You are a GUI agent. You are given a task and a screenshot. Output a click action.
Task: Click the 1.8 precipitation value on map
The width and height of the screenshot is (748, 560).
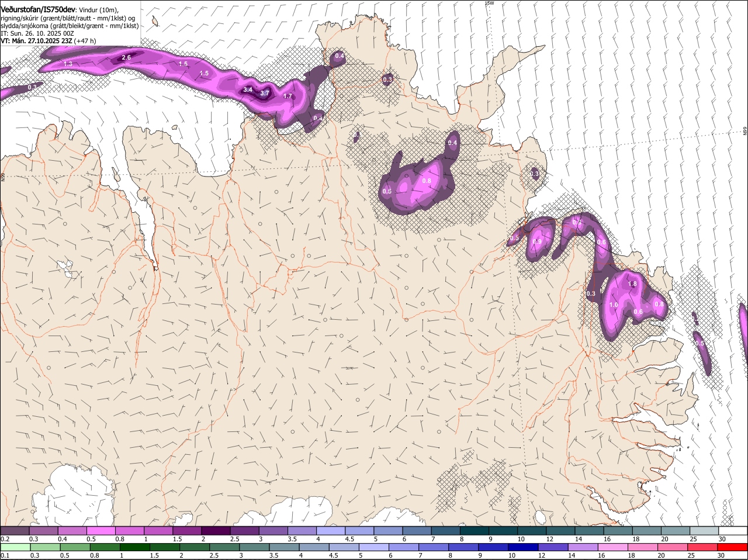click(632, 284)
